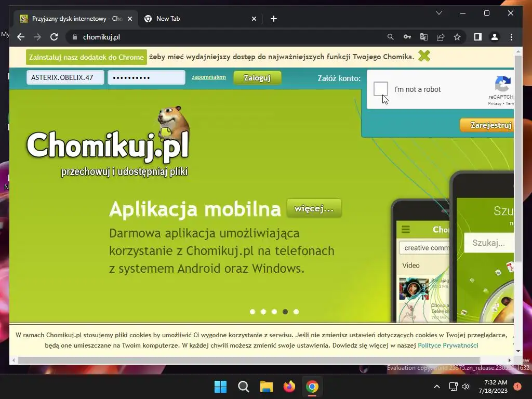
Task: Select the second carousel dot
Action: [263, 312]
